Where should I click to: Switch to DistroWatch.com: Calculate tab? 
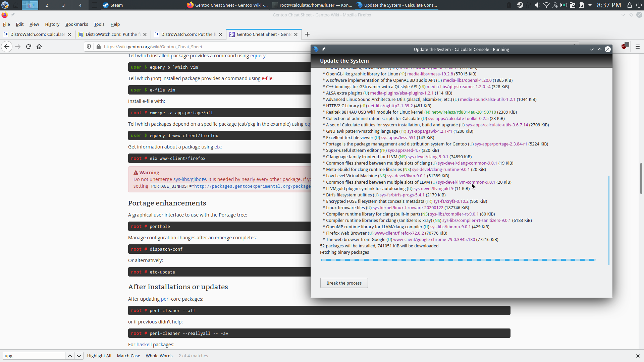[x=38, y=34]
